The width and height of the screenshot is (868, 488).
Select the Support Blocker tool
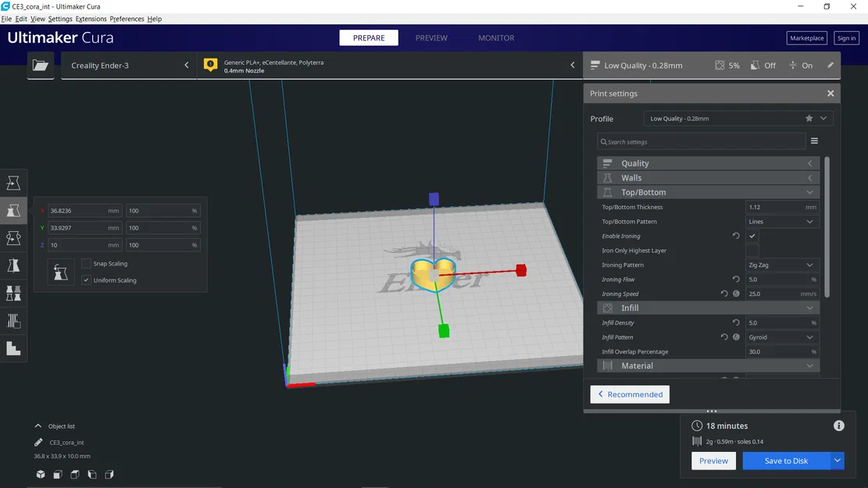13,321
